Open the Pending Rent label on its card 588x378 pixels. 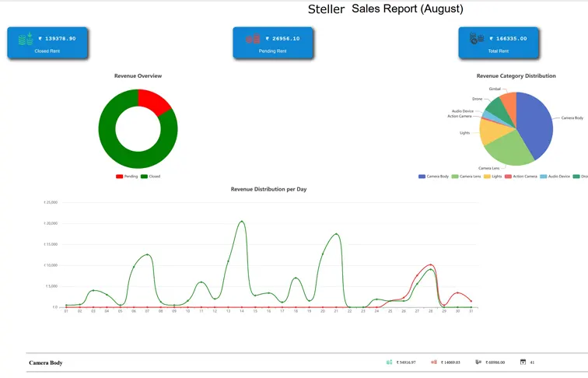(x=273, y=51)
